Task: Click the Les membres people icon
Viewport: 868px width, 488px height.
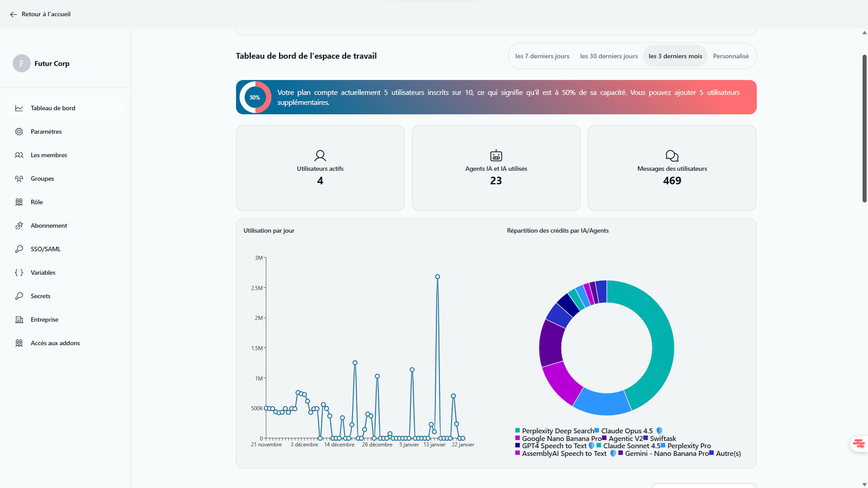Action: [19, 155]
